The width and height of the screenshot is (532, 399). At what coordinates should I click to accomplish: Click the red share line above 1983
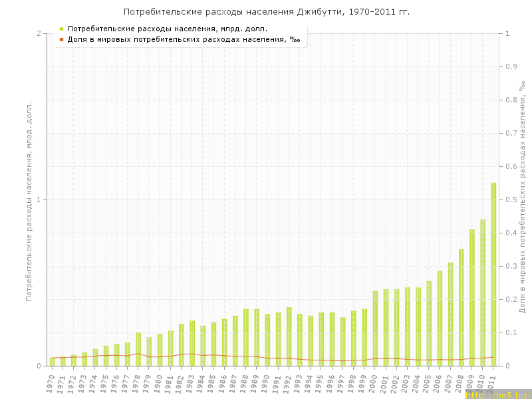pos(192,354)
